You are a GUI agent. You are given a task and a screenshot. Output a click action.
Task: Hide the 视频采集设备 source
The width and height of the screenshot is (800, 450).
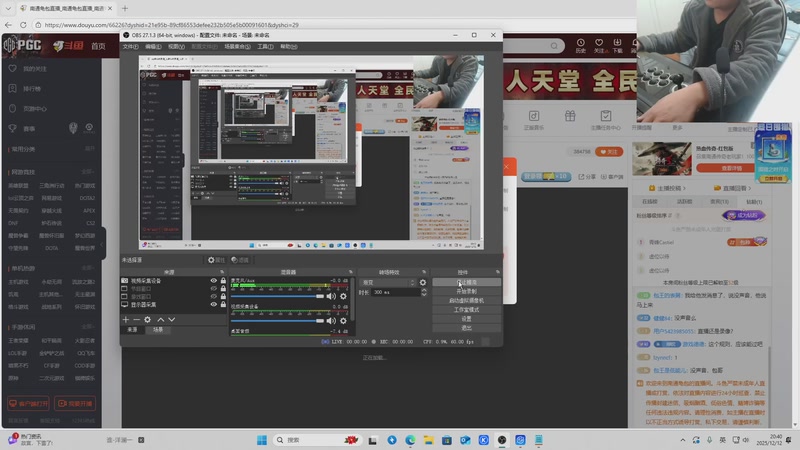[214, 281]
